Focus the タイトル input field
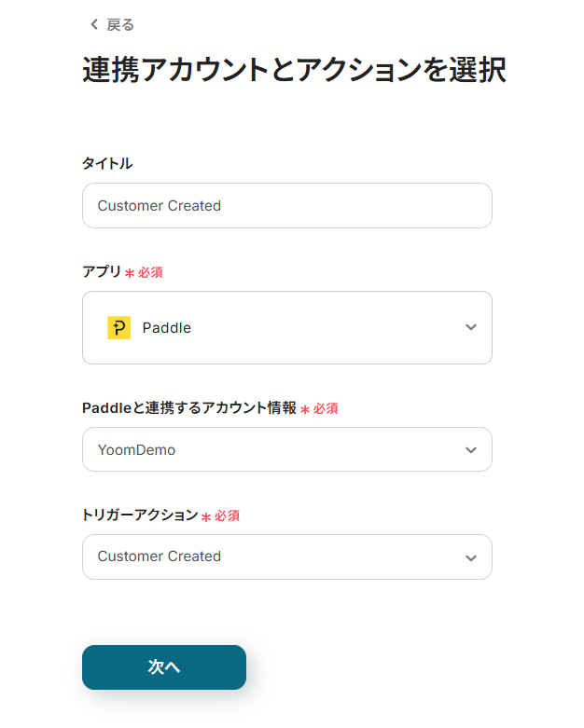The height and width of the screenshot is (728, 584). pos(286,205)
